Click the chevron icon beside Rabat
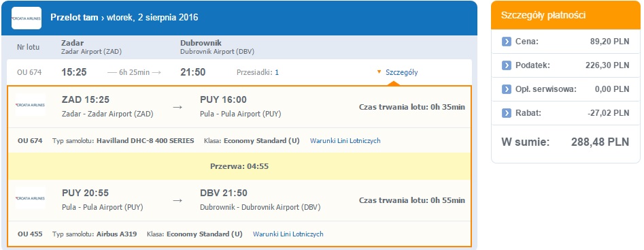The image size is (644, 250). (507, 112)
